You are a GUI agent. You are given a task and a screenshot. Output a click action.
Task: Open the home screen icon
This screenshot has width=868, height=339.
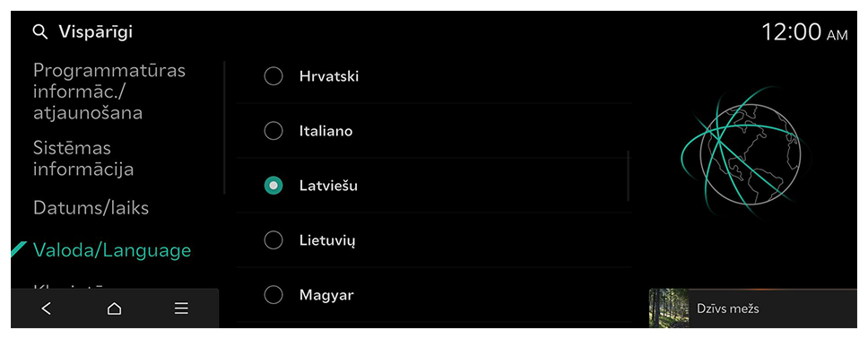point(114,309)
